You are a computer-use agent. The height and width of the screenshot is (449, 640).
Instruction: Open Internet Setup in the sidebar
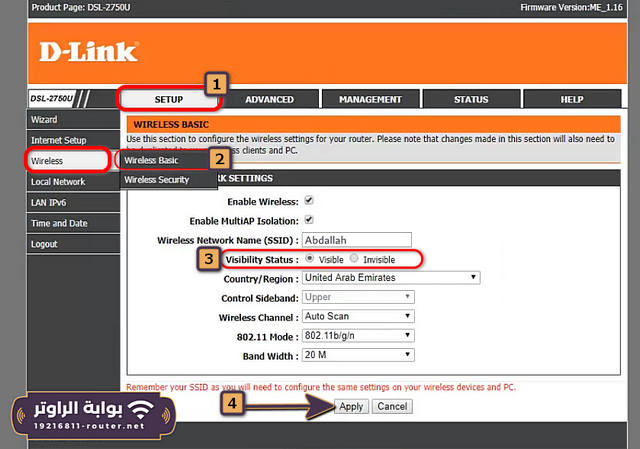pos(73,140)
